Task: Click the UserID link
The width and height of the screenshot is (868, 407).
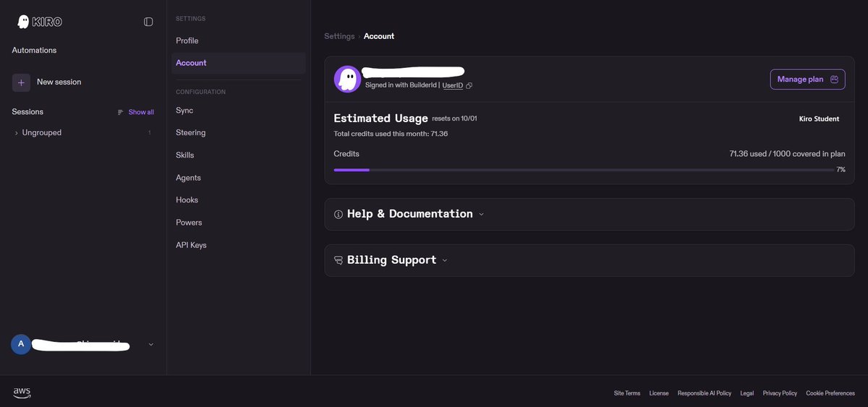Action: pyautogui.click(x=453, y=85)
